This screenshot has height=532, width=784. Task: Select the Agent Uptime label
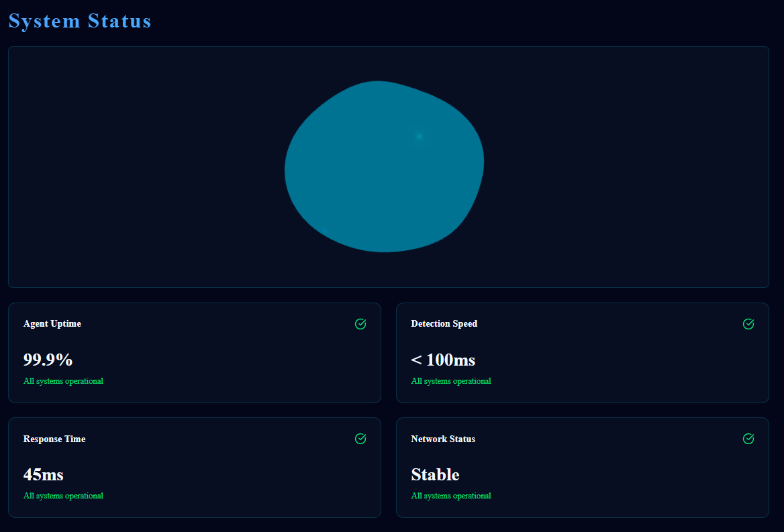point(52,323)
